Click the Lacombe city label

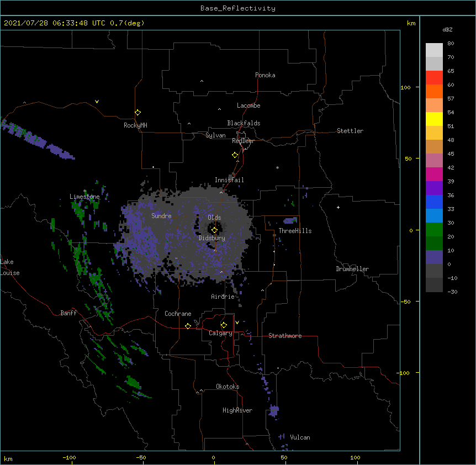[248, 105]
